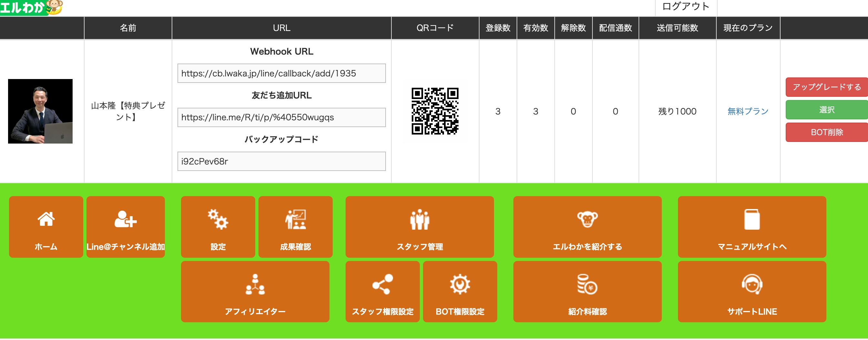The image size is (868, 340).
Task: Click the URL column header
Action: (281, 28)
